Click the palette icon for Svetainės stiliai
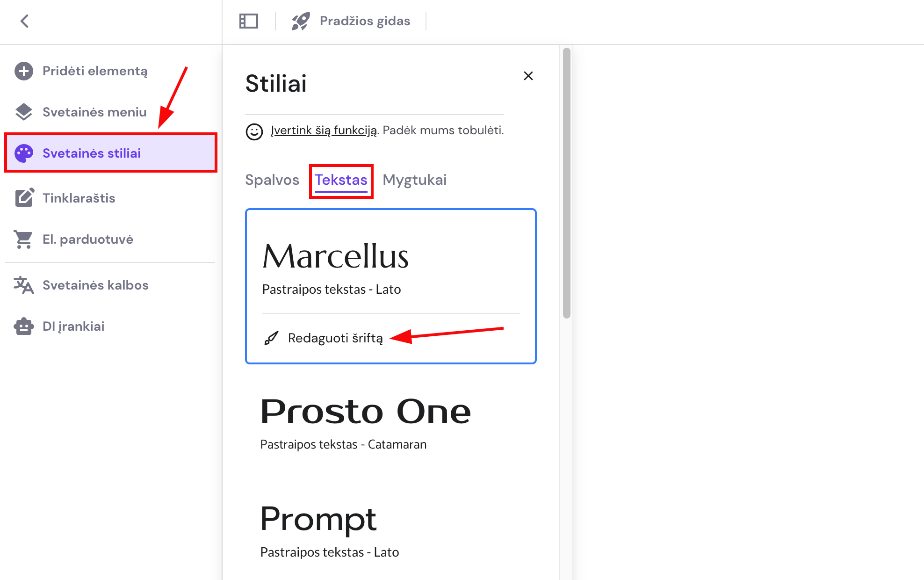 [x=24, y=153]
